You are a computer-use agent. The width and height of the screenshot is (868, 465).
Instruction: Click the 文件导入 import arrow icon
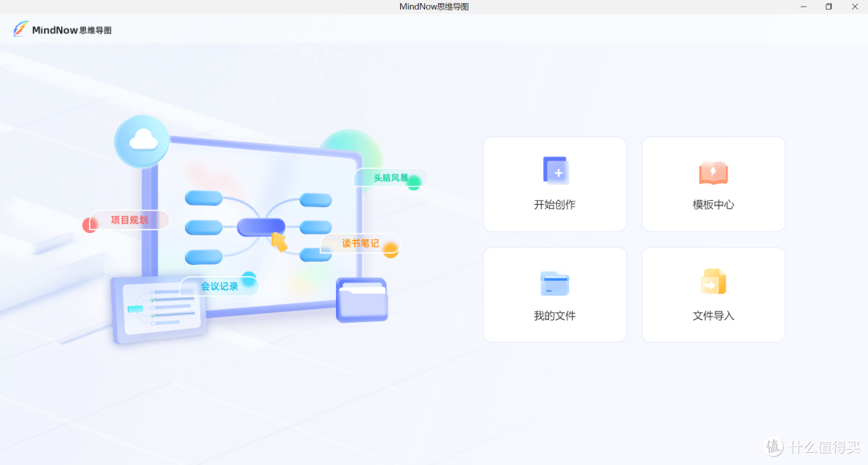[x=713, y=282]
